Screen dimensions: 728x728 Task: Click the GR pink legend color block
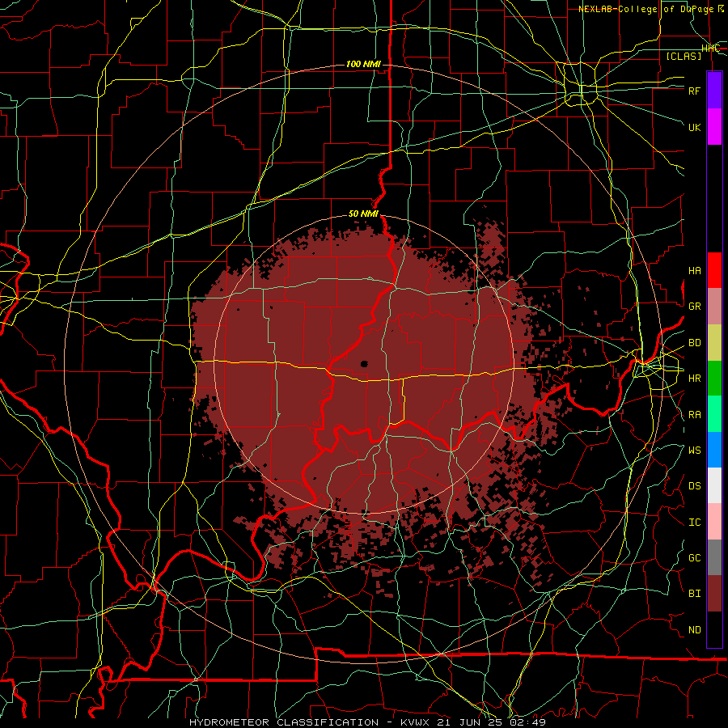pyautogui.click(x=714, y=306)
